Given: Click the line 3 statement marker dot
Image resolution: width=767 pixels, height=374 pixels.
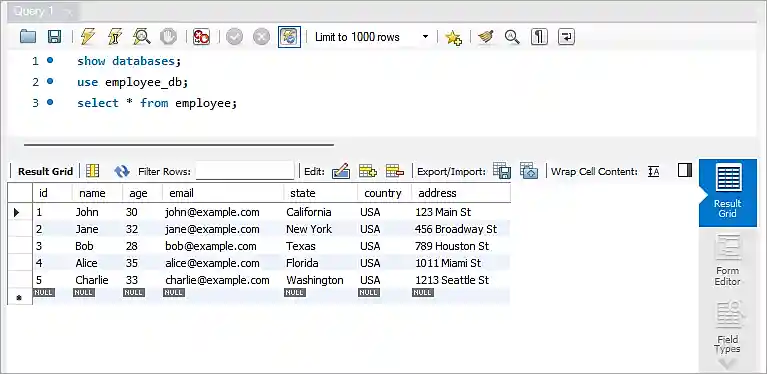Looking at the screenshot, I should point(49,102).
